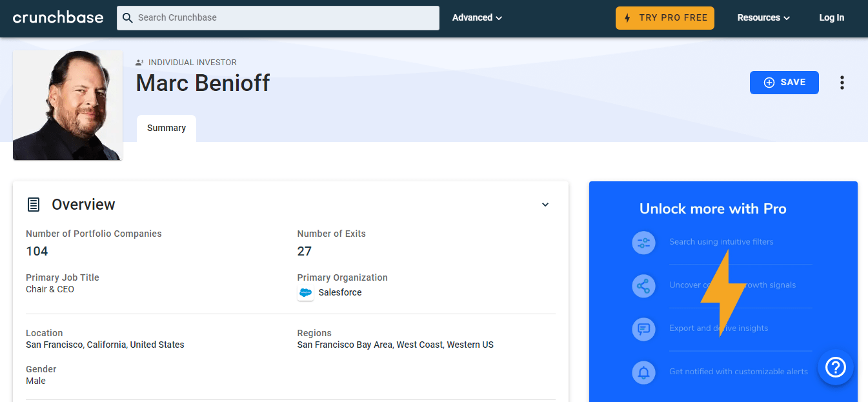Click the growth signals share icon
Viewport: 868px width, 402px height.
(643, 286)
